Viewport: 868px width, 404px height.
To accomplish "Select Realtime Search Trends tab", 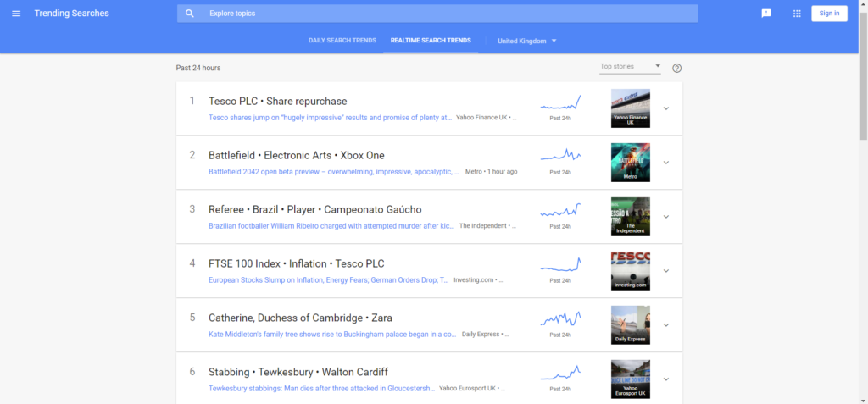I will point(431,41).
